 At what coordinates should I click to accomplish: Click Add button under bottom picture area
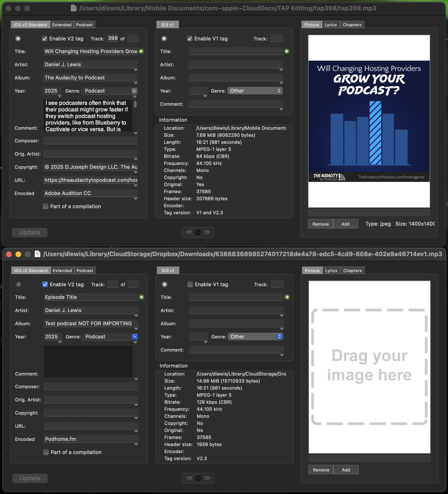point(346,470)
